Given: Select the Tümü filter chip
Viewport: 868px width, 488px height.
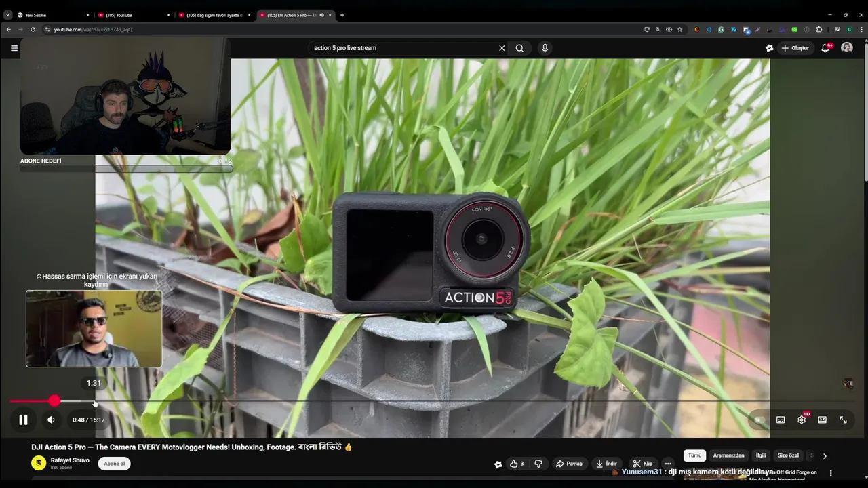Looking at the screenshot, I should [695, 455].
